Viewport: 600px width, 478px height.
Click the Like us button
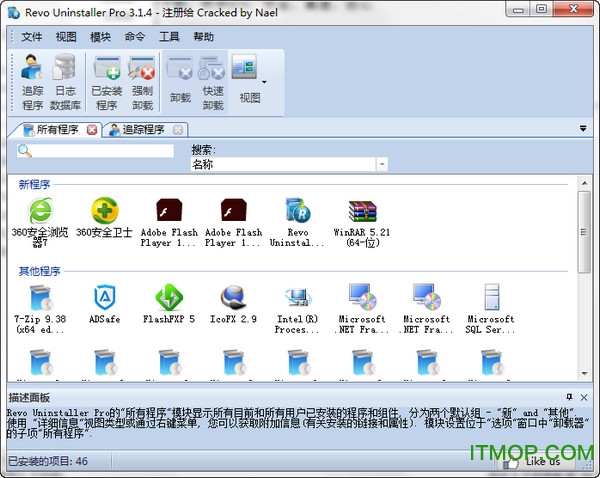point(534,462)
